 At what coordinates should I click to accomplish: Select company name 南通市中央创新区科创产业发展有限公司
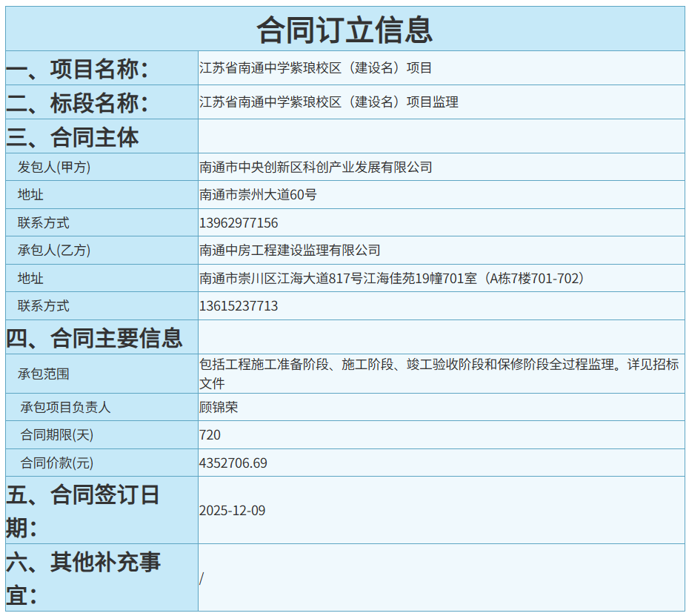pyautogui.click(x=316, y=168)
